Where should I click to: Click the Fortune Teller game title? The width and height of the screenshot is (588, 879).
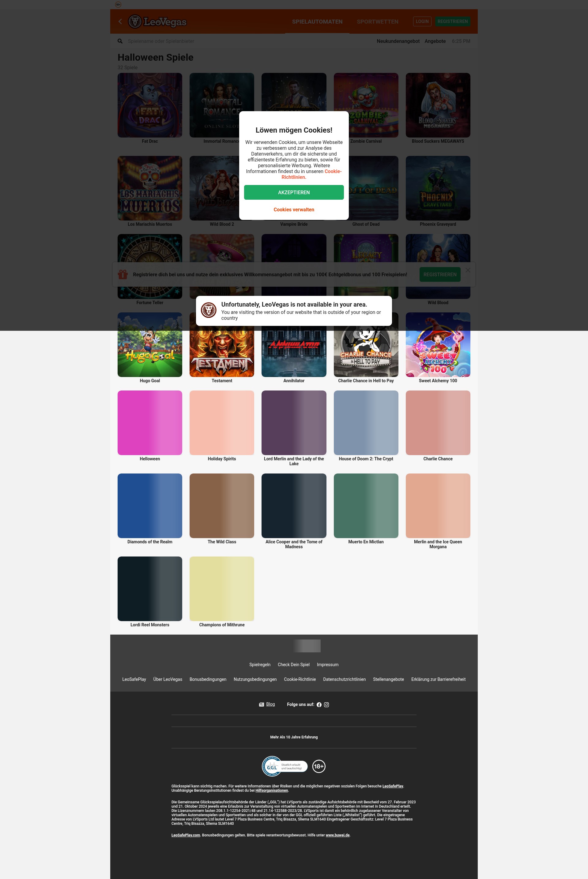(x=150, y=303)
